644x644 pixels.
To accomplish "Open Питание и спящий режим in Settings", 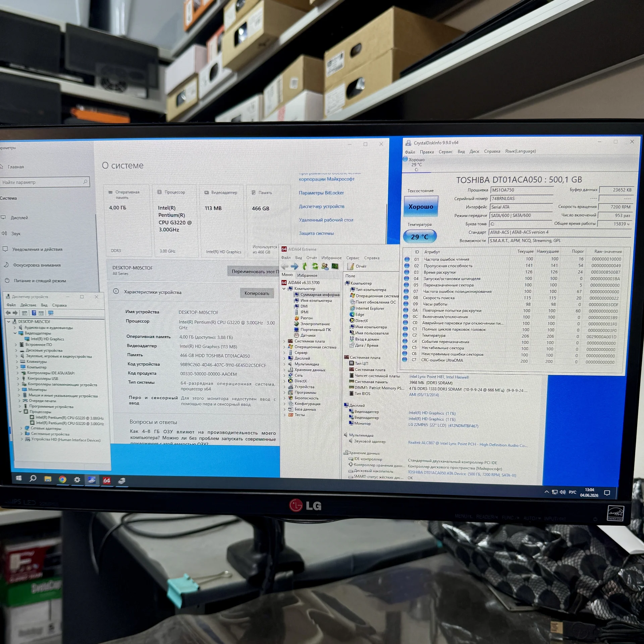I will pyautogui.click(x=36, y=281).
